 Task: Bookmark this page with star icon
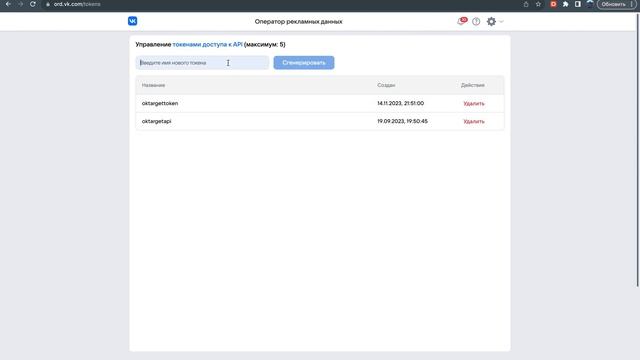538,4
